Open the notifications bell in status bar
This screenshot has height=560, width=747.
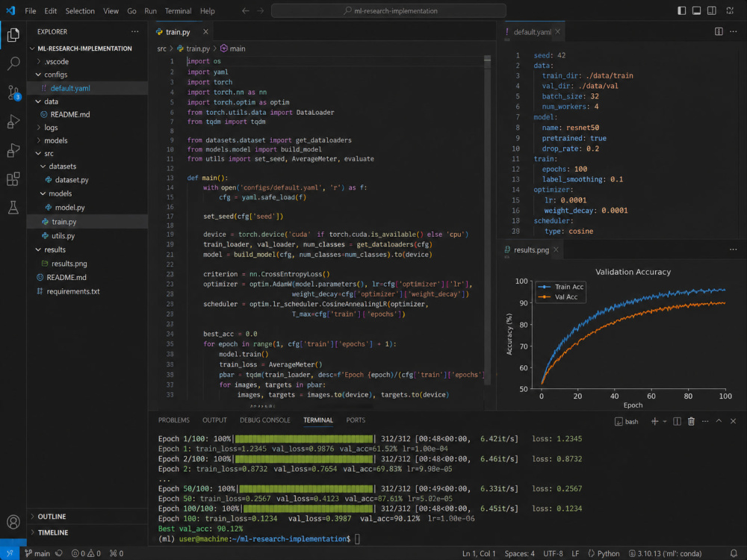pyautogui.click(x=734, y=553)
